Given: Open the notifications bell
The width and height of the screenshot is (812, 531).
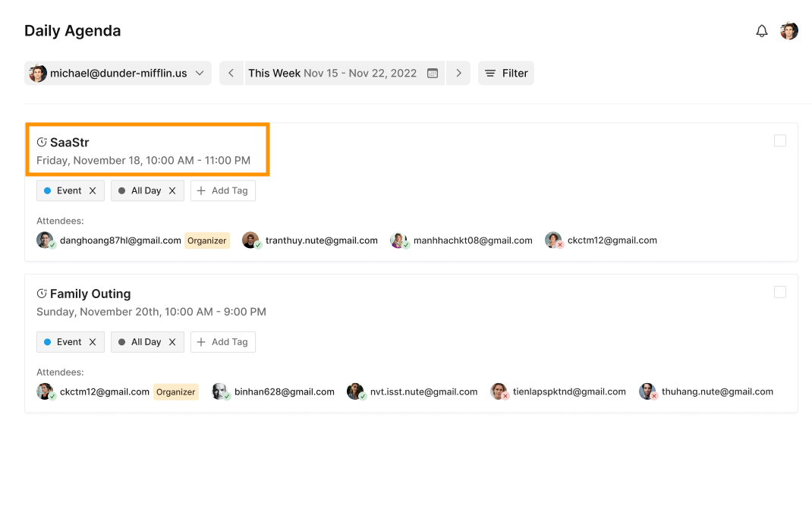Looking at the screenshot, I should coord(761,31).
